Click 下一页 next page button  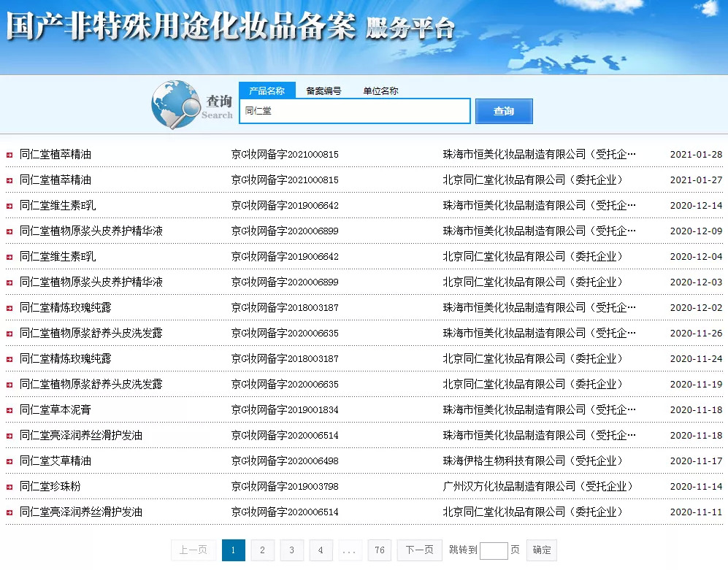click(420, 550)
